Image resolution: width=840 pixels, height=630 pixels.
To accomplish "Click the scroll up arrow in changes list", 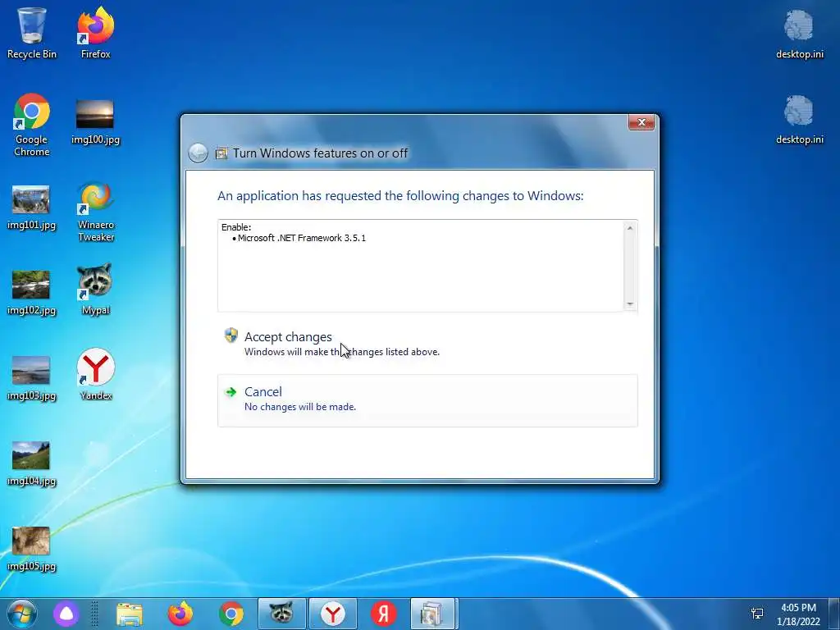I will (630, 228).
